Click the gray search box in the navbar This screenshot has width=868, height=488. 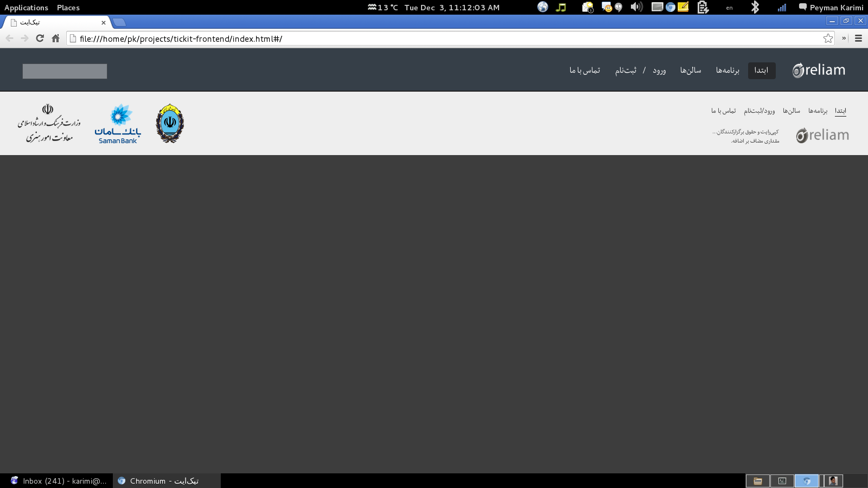tap(65, 71)
